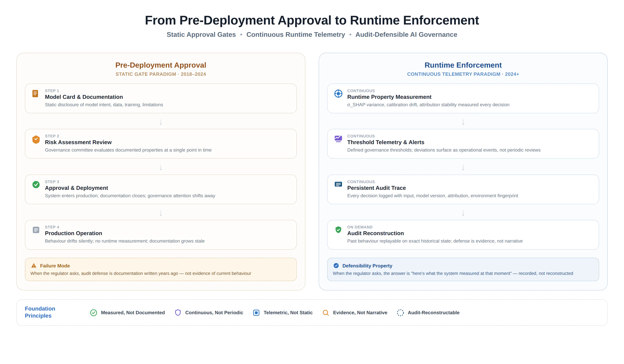
Task: Click the gray Production Operation icon
Action: tap(36, 230)
